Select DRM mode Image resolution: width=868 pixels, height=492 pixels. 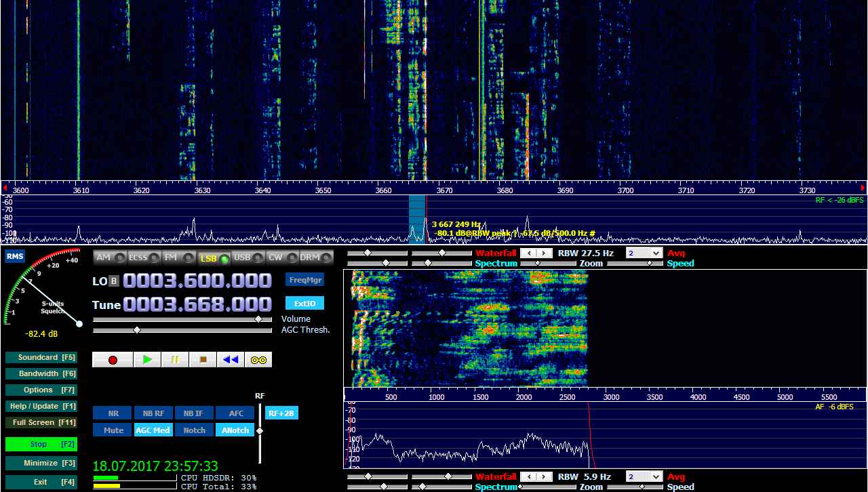point(317,258)
